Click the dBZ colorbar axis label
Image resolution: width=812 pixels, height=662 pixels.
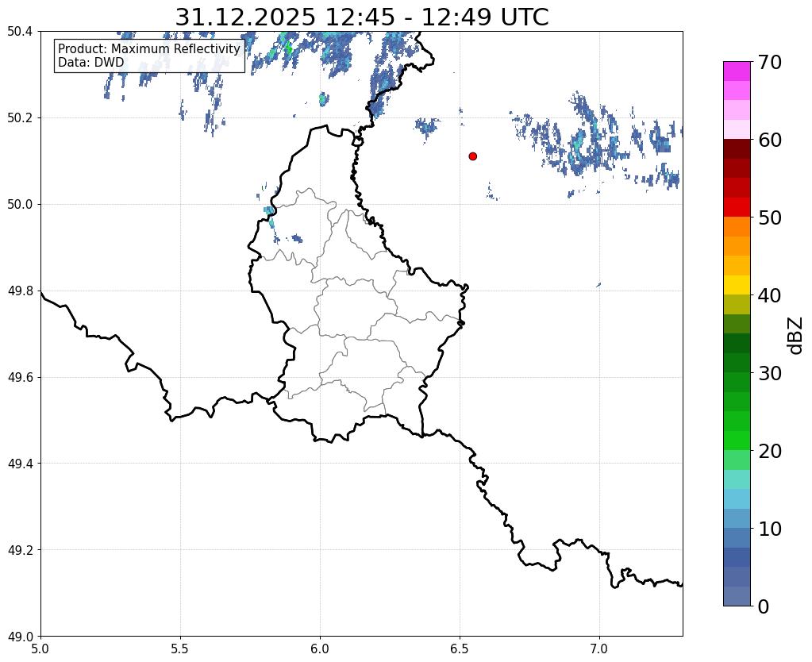tap(796, 335)
